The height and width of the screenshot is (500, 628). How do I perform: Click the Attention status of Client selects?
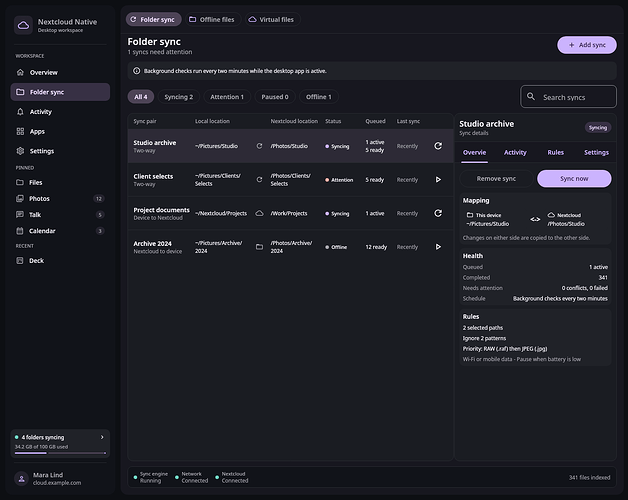pos(339,180)
